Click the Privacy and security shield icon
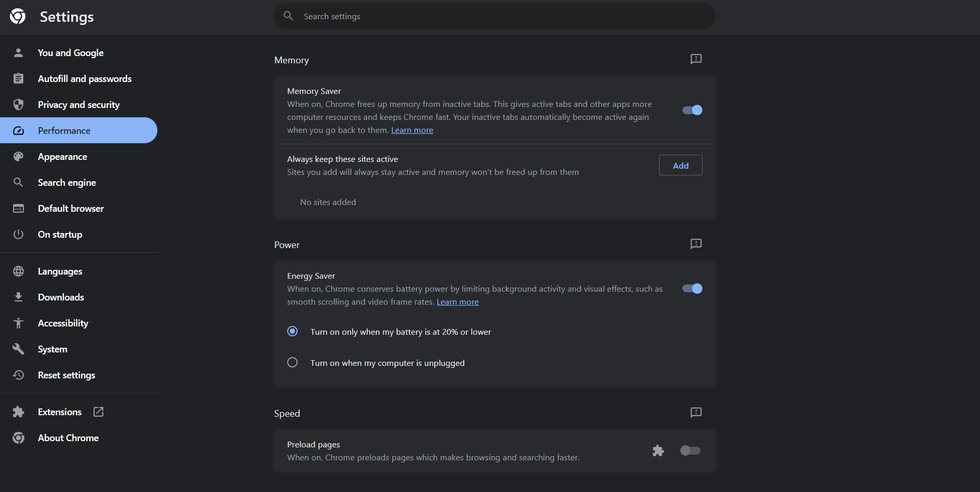The width and height of the screenshot is (980, 492). [x=19, y=104]
